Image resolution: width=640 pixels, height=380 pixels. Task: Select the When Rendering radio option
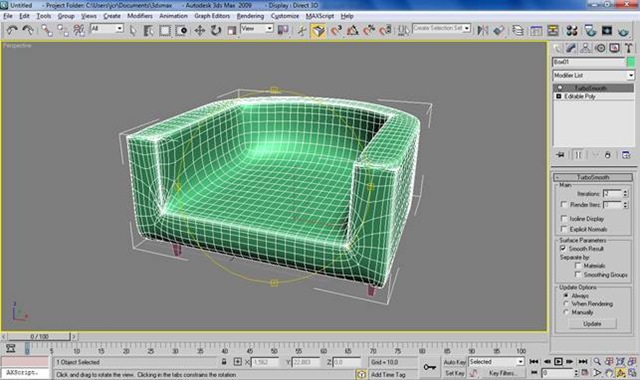pyautogui.click(x=566, y=304)
